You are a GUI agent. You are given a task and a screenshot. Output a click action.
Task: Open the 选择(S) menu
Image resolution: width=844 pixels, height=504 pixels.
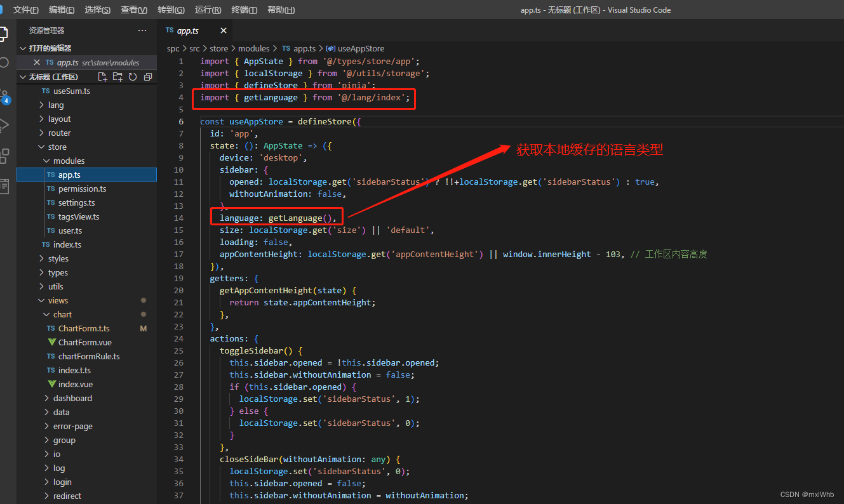click(x=97, y=10)
